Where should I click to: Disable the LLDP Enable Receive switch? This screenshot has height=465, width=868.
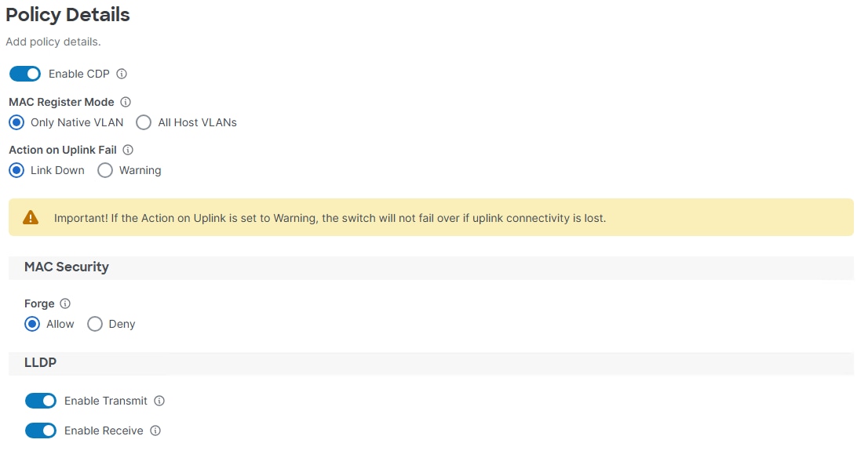click(x=40, y=430)
